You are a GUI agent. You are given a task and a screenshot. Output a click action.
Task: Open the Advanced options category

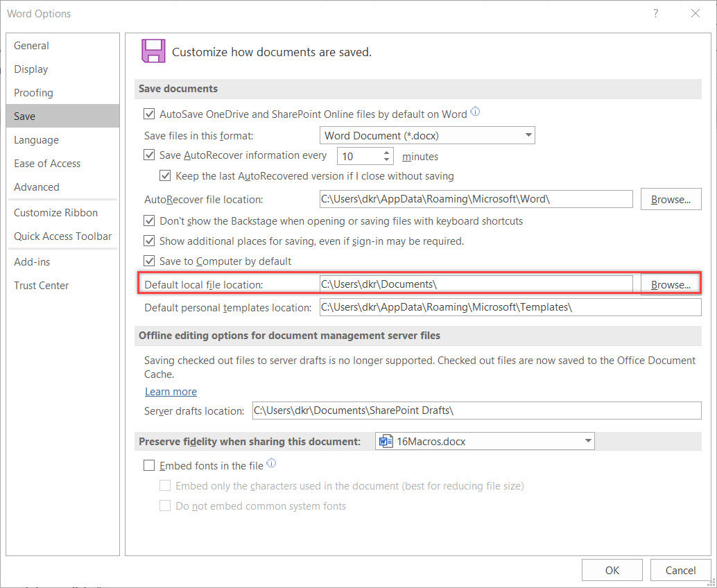(x=62, y=187)
